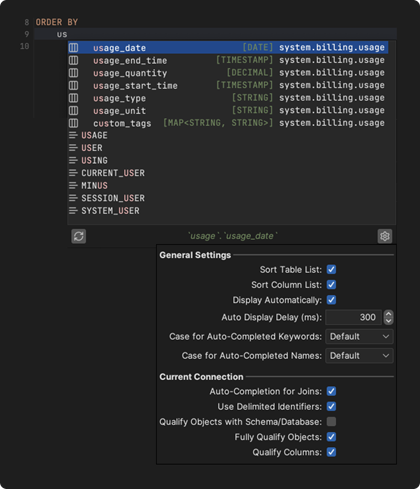This screenshot has width=420, height=489.
Task: Open Case for Auto-Completed Keywords dropdown
Action: [359, 337]
